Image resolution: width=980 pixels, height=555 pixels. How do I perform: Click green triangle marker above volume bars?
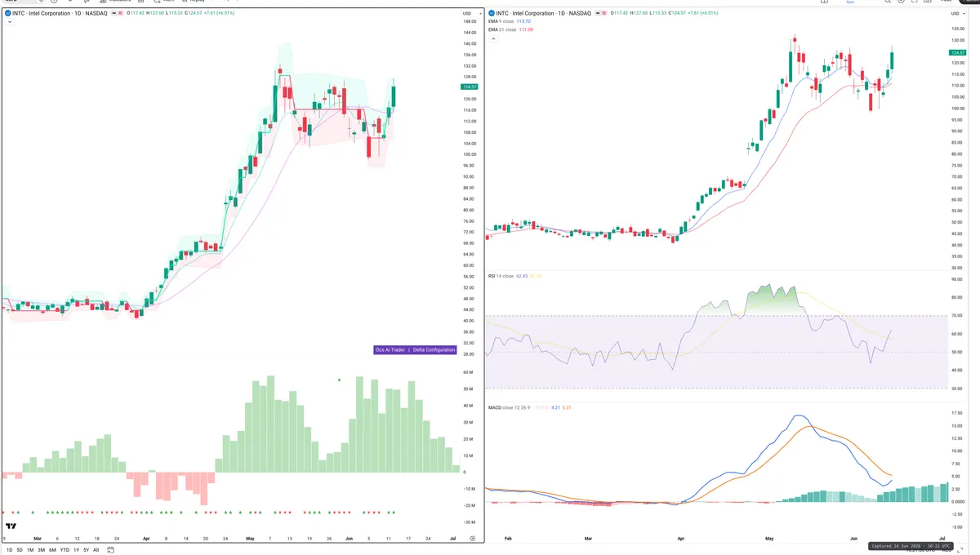click(x=340, y=380)
